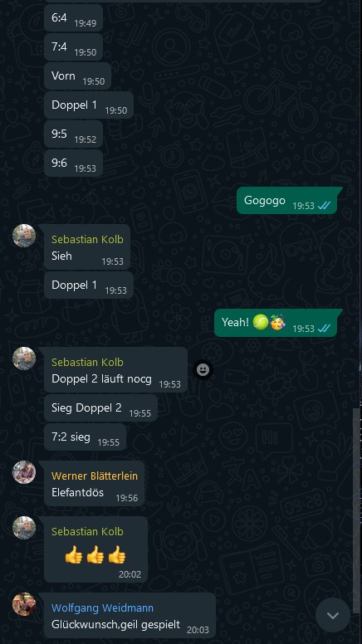Click the Yeah! message with tennis ball emoji
The image size is (362, 644).
(x=276, y=323)
